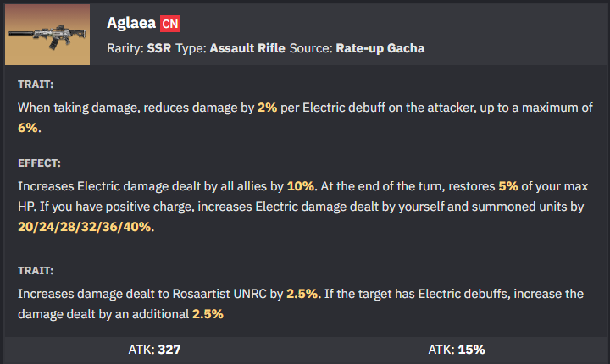Screen dimensions: 610x364
Task: Click the Aglaea rifle weapon thumbnail
Action: click(x=46, y=34)
